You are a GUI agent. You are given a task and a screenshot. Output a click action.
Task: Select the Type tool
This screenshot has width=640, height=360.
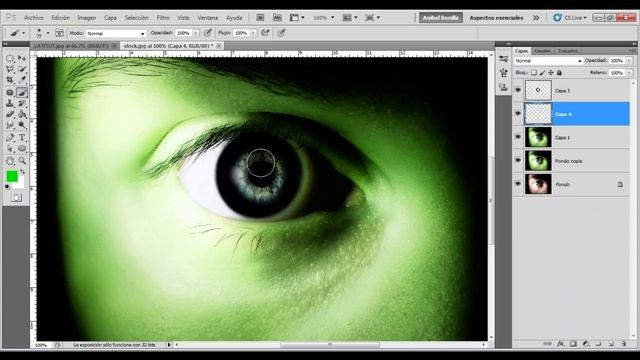click(x=22, y=138)
